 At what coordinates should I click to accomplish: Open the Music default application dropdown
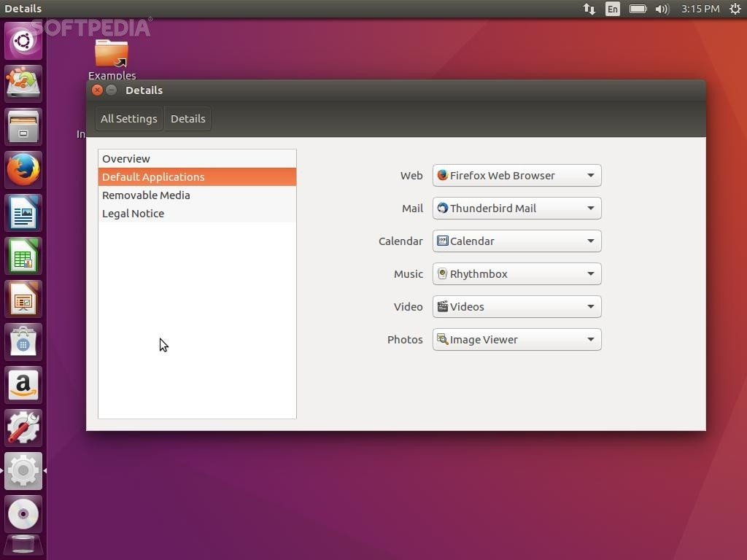pyautogui.click(x=516, y=274)
